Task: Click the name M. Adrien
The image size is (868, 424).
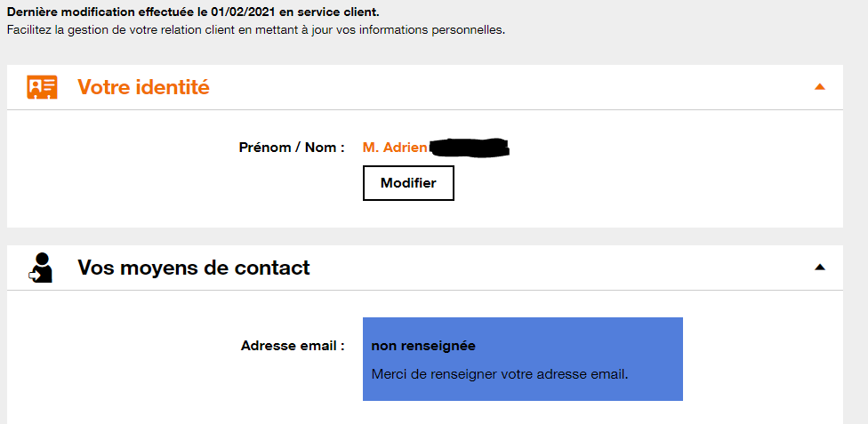Action: click(x=395, y=148)
